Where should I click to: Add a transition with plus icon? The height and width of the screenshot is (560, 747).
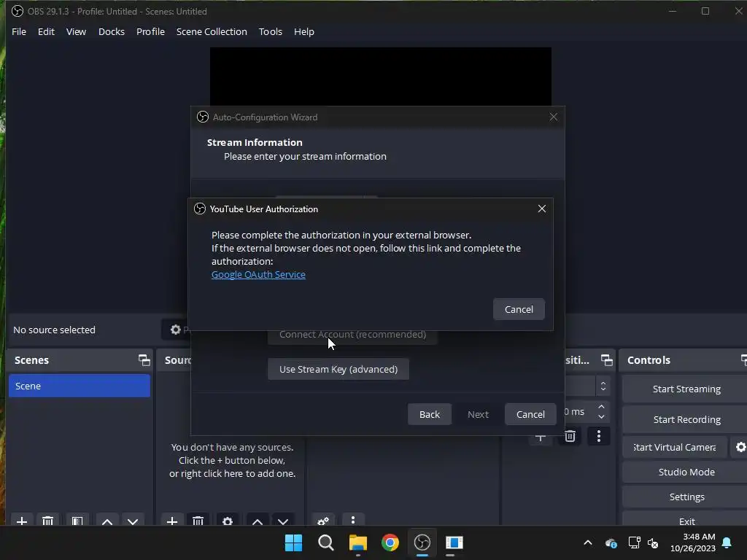(x=541, y=437)
